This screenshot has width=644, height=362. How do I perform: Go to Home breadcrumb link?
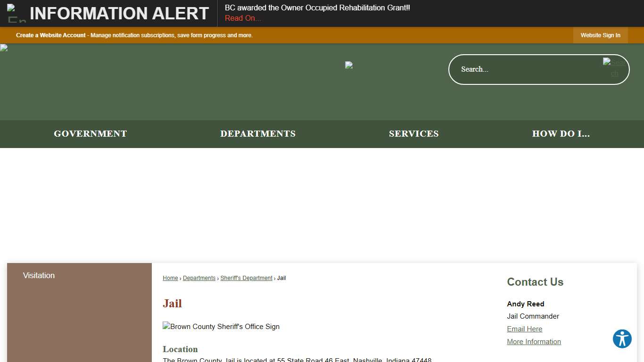(x=170, y=278)
